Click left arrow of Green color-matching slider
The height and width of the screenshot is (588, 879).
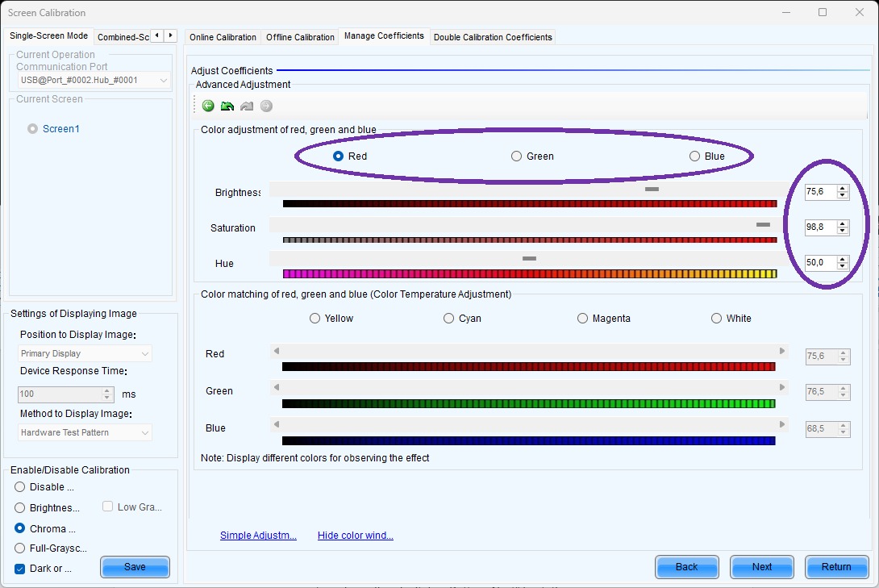pyautogui.click(x=277, y=387)
